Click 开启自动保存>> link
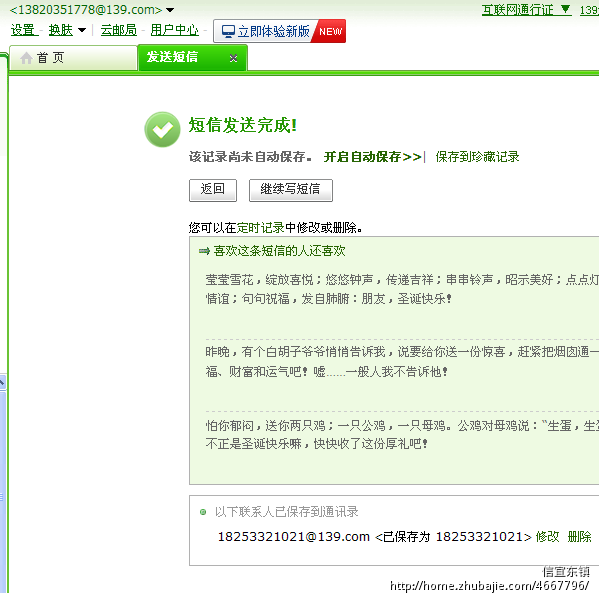Screen dimensions: 599x593 [x=372, y=157]
